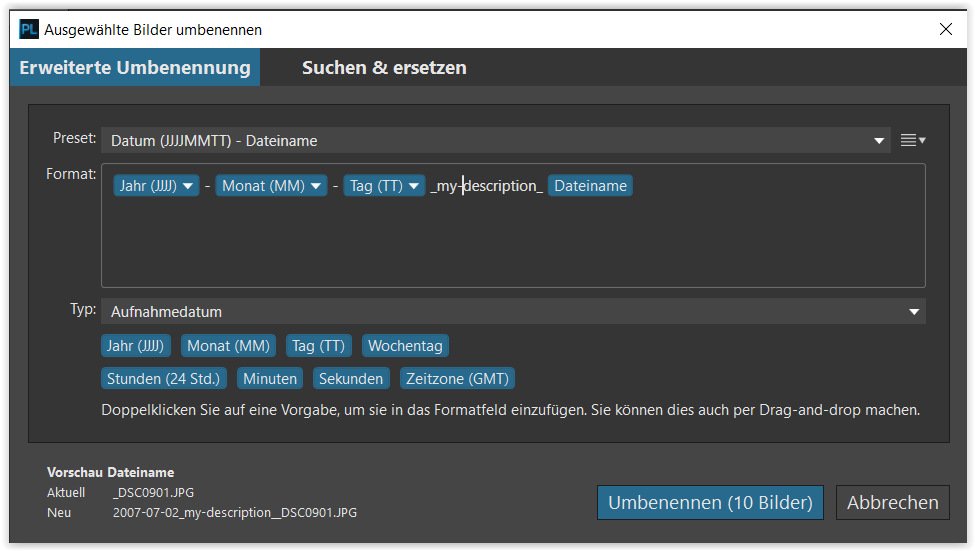Click the Wochentag token button
975x551 pixels.
tap(405, 346)
